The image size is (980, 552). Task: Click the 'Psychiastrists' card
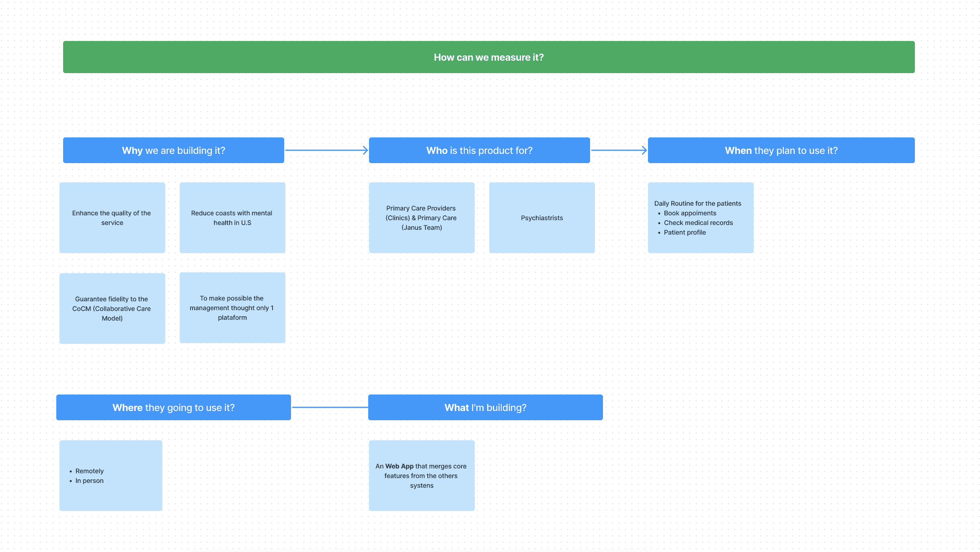(x=542, y=218)
